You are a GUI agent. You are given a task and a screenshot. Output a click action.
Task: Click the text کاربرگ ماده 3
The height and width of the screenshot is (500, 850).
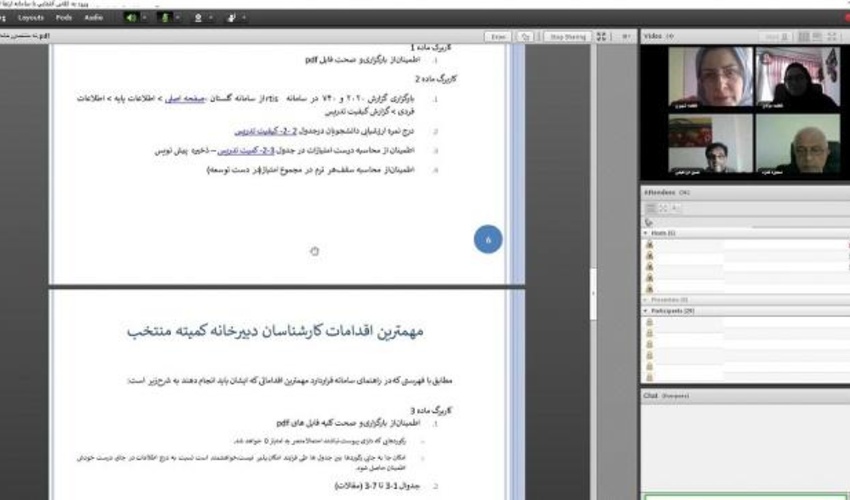tap(431, 411)
